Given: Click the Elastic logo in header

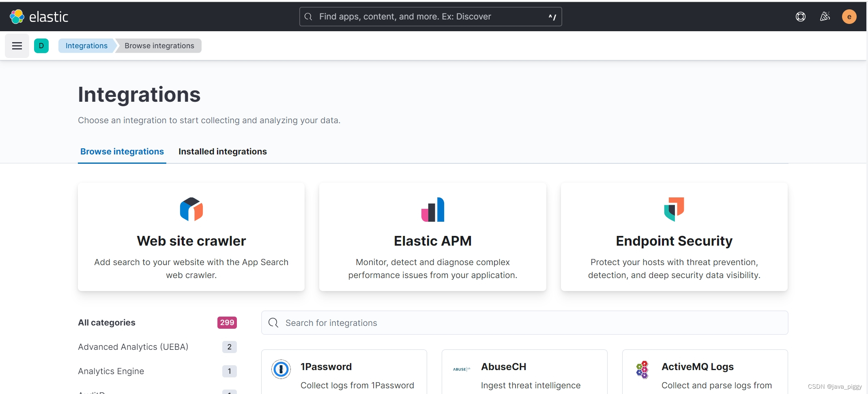Looking at the screenshot, I should [39, 17].
